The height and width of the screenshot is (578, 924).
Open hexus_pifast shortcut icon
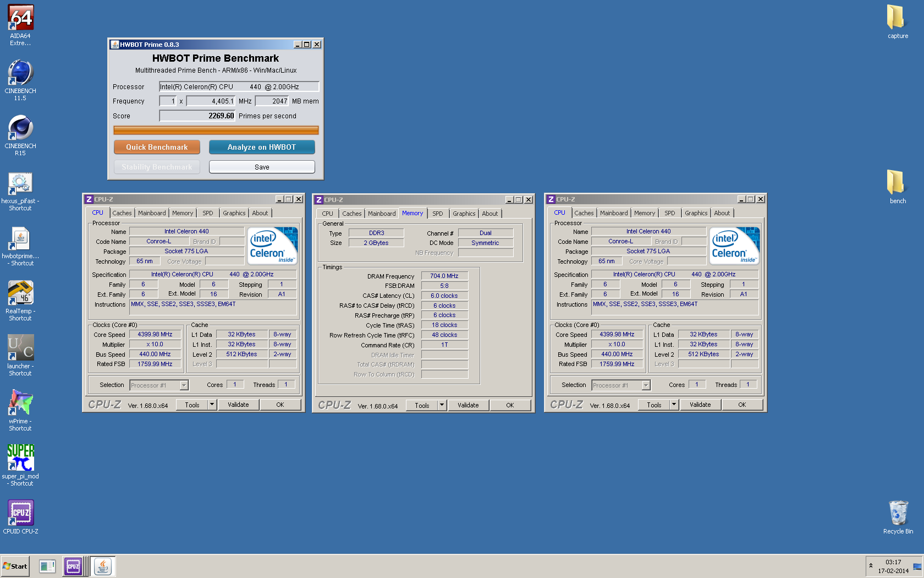coord(20,190)
